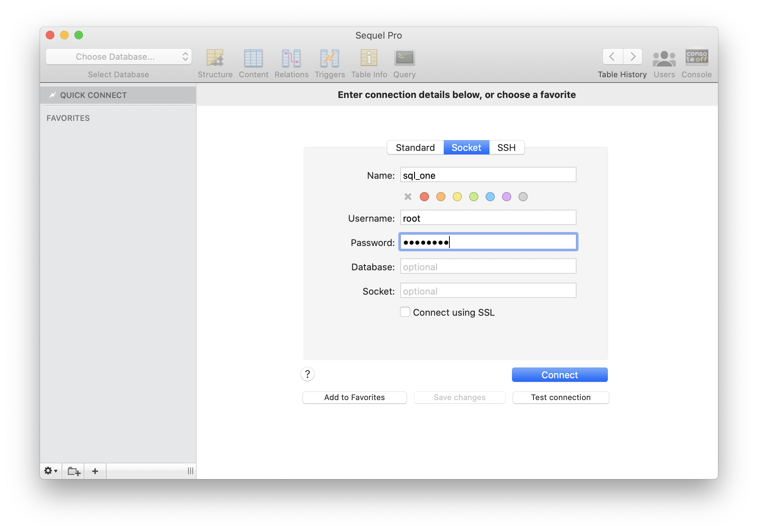
Task: Open the Relations view icon
Action: pos(291,58)
